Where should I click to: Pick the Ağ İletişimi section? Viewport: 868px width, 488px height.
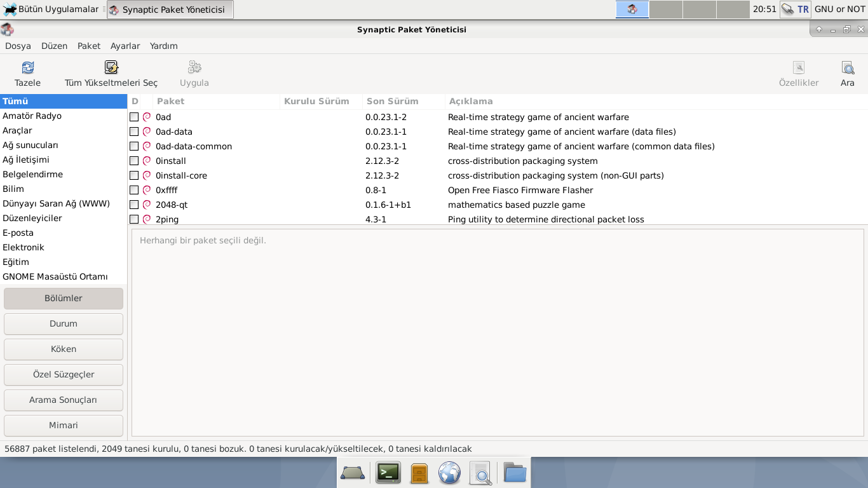[64, 159]
